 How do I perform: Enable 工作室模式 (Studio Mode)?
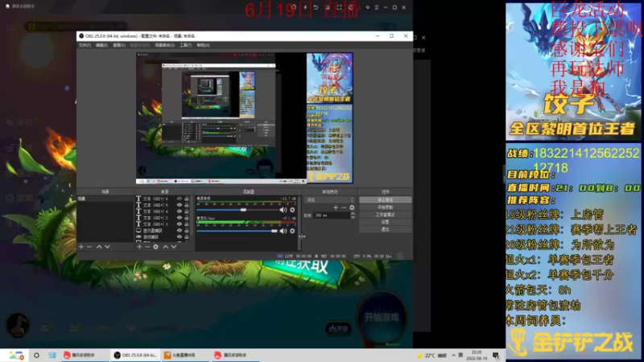click(x=386, y=215)
